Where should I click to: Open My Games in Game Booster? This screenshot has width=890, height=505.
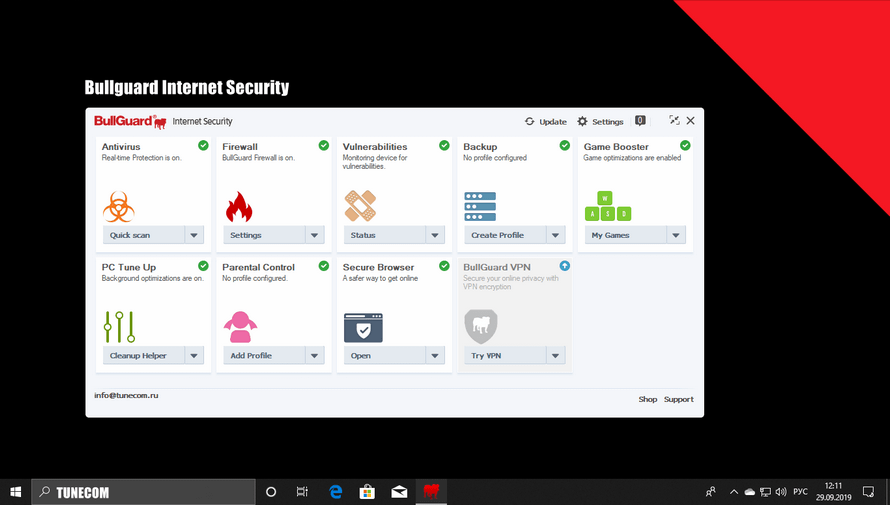(x=625, y=235)
